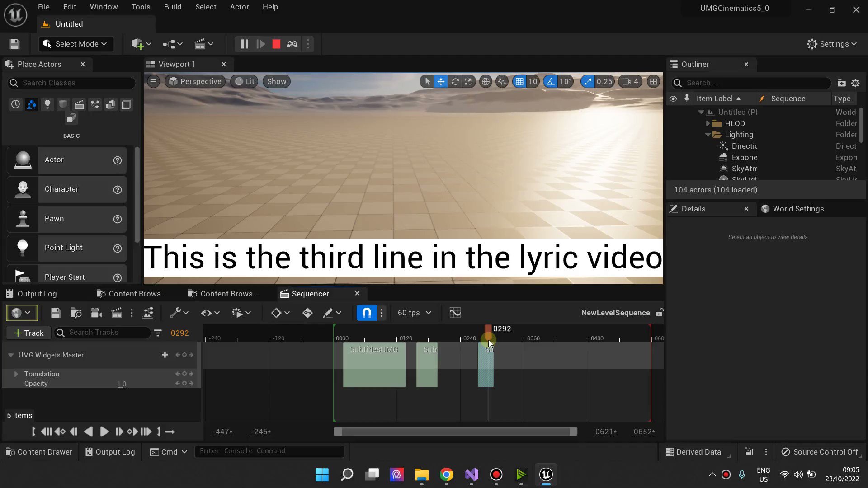This screenshot has height=488, width=868.
Task: Open Sequencer view options eye dropdown
Action: tap(210, 313)
